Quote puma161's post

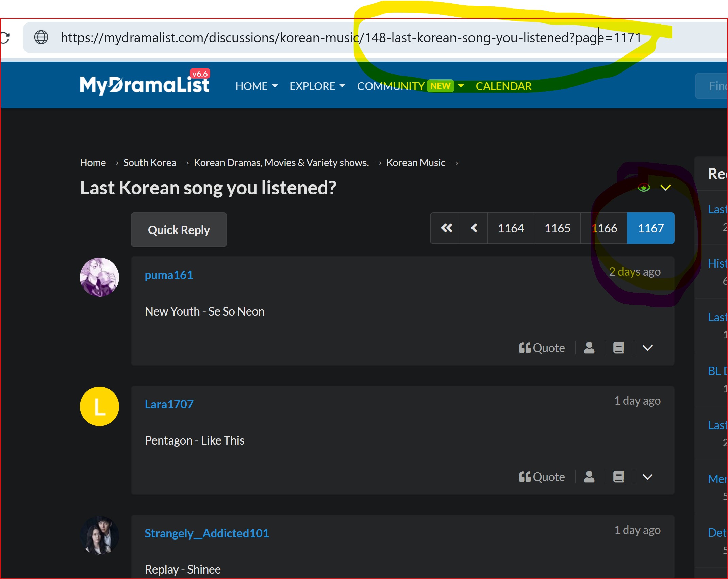(542, 348)
